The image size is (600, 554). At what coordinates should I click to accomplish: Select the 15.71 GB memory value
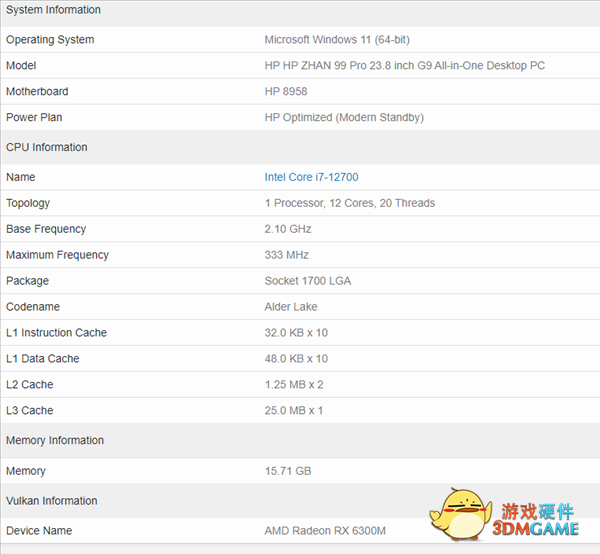click(x=288, y=471)
